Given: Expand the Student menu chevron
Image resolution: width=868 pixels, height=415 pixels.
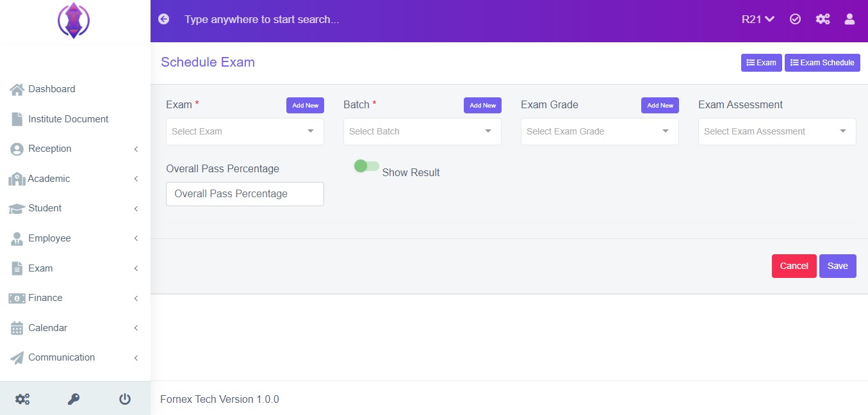Looking at the screenshot, I should tap(136, 209).
